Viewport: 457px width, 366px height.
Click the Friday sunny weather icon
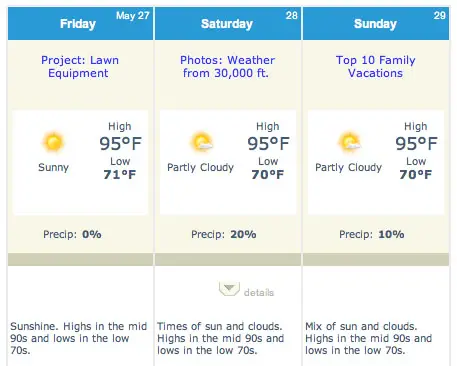[x=53, y=142]
